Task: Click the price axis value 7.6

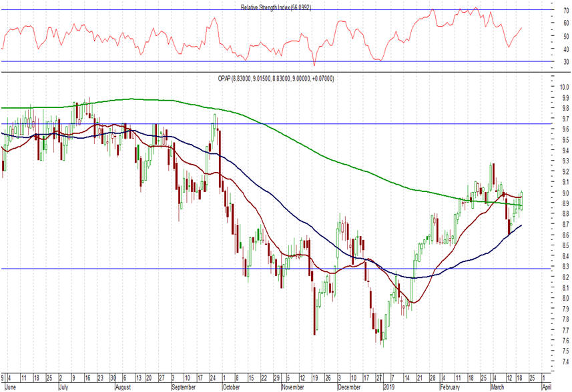Action: pos(565,340)
